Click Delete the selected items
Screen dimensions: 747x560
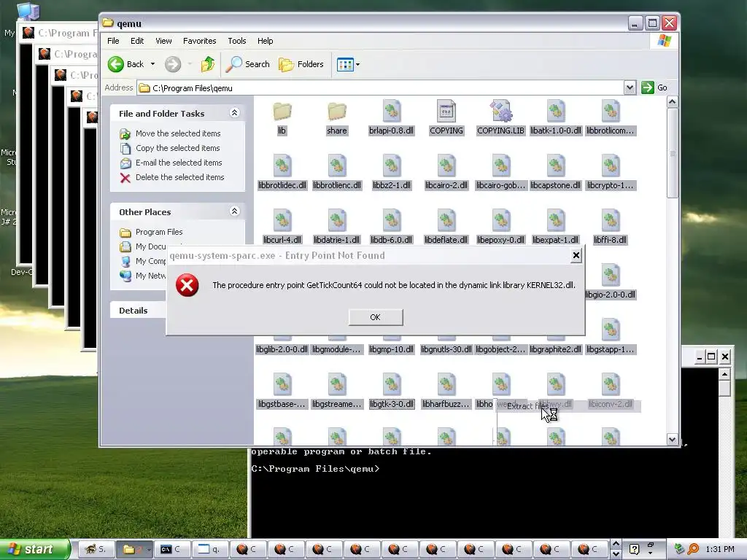point(179,177)
